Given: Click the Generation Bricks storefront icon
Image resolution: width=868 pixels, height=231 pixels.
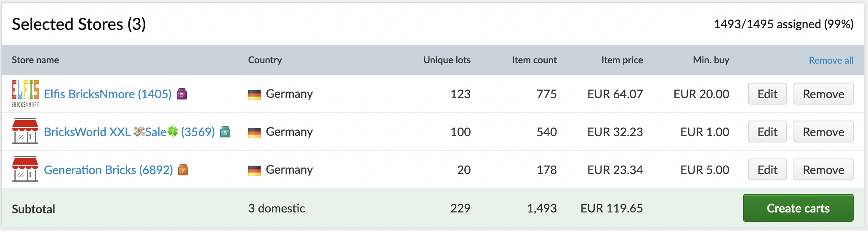Looking at the screenshot, I should click(x=25, y=169).
